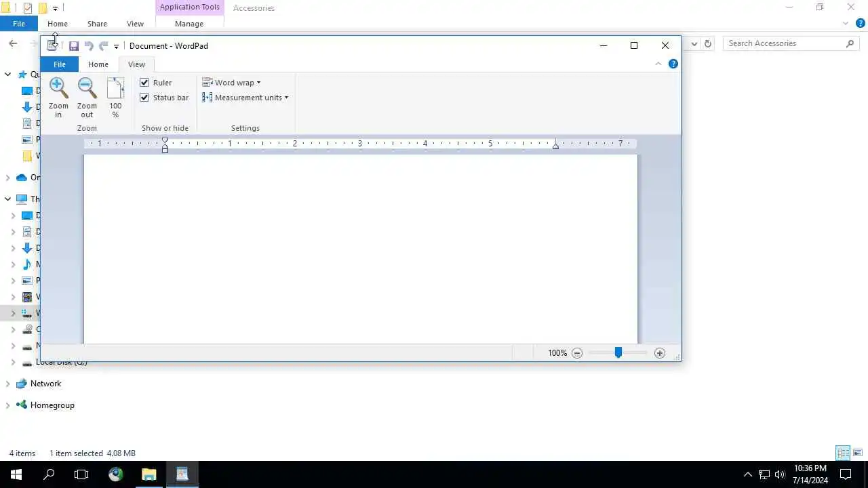The width and height of the screenshot is (868, 488).
Task: Collapse the This PC tree node
Action: pyautogui.click(x=7, y=199)
